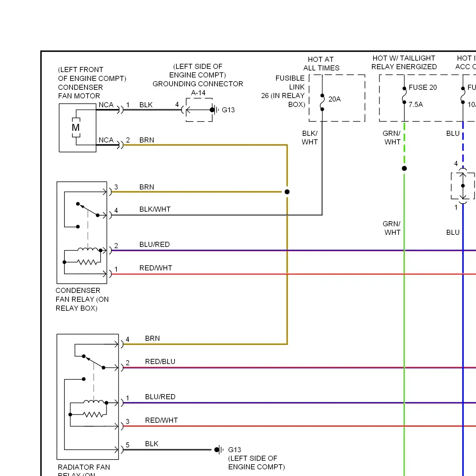
Task: Select 'BRN' label on condenser relay pin 3
Action: (147, 187)
